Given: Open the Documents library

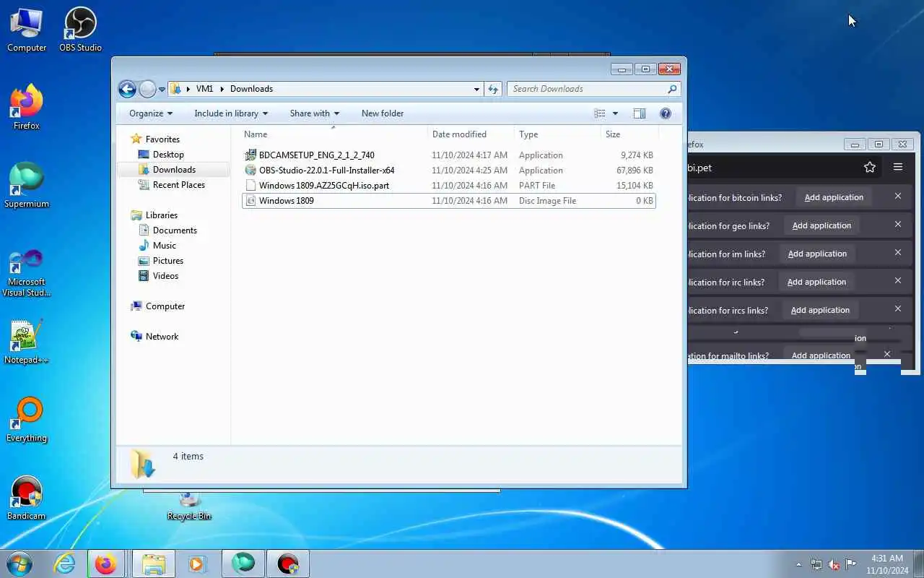Looking at the screenshot, I should tap(175, 230).
